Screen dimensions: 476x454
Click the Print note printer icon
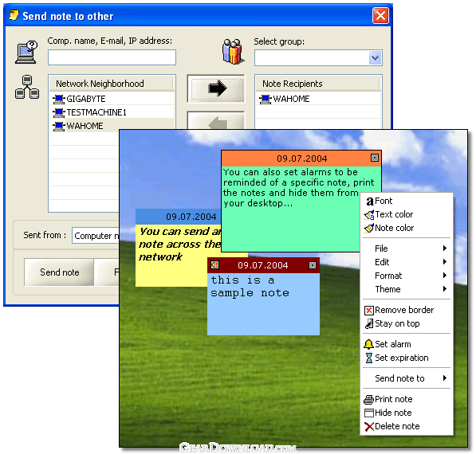[x=369, y=399]
